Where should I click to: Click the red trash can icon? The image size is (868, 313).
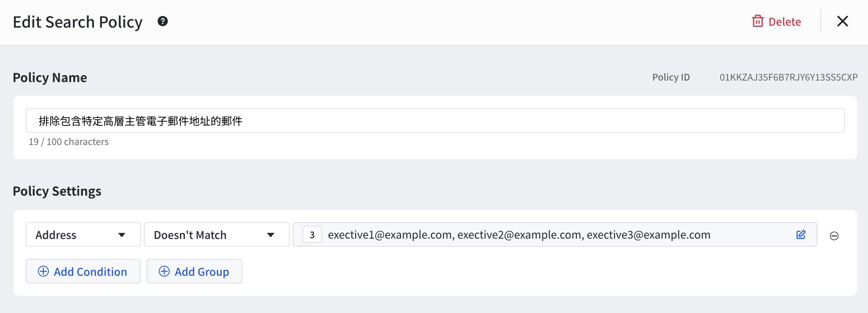pyautogui.click(x=757, y=21)
